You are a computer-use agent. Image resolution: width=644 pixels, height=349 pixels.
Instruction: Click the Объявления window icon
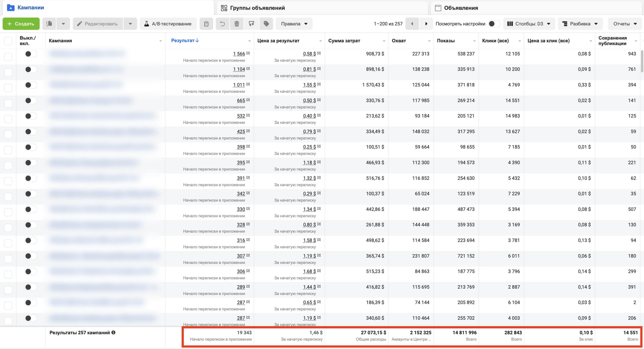(x=438, y=8)
